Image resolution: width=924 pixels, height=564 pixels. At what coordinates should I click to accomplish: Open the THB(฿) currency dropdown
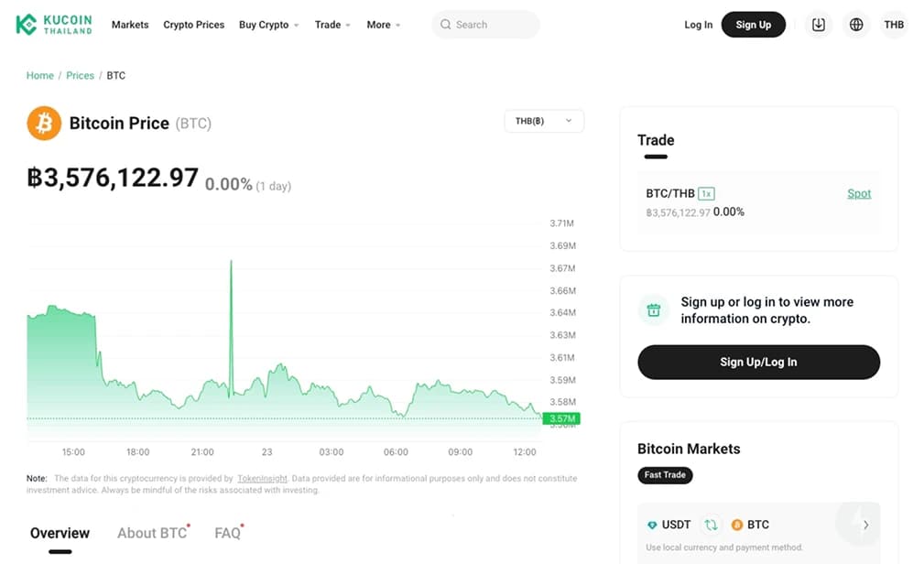(x=544, y=120)
